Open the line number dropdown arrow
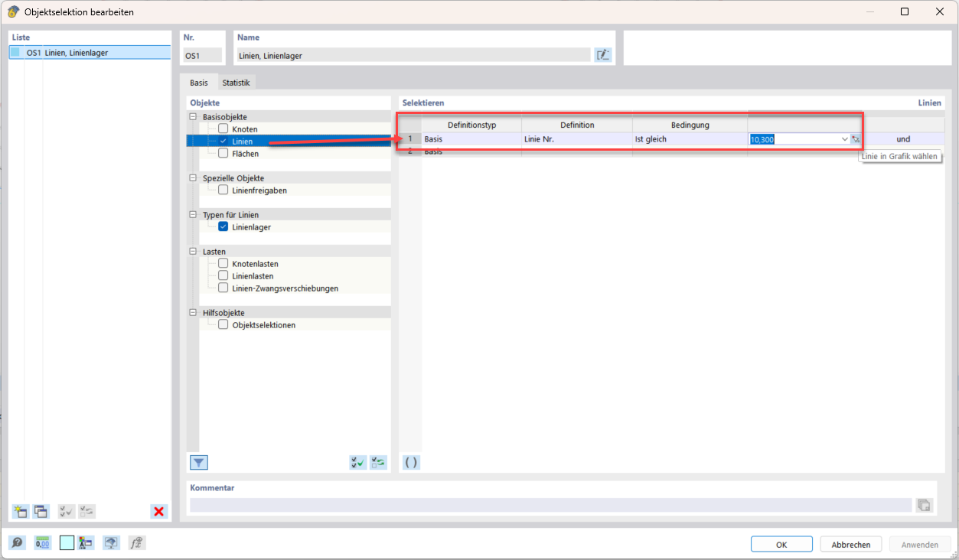The height and width of the screenshot is (560, 959). tap(845, 139)
